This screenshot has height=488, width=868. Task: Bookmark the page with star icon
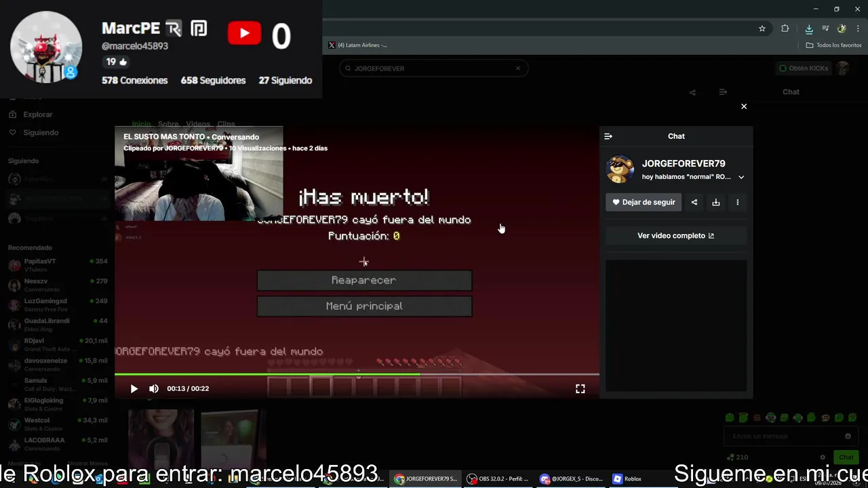[762, 28]
